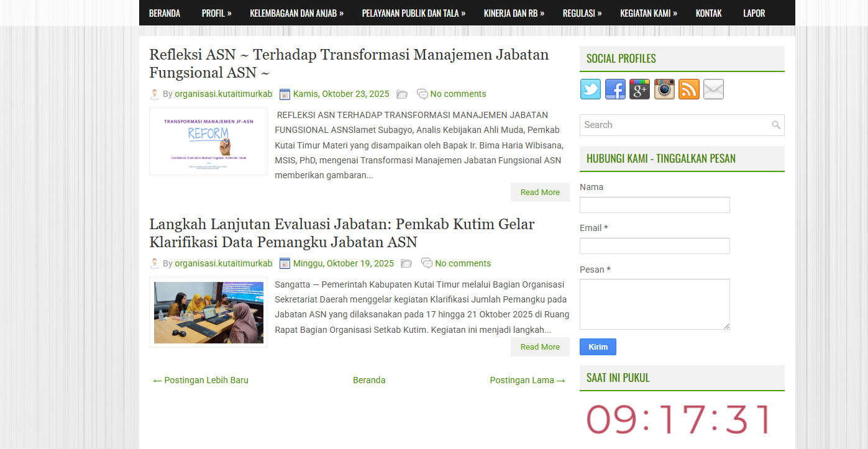Open the RSS feed icon
The image size is (868, 449).
point(688,89)
